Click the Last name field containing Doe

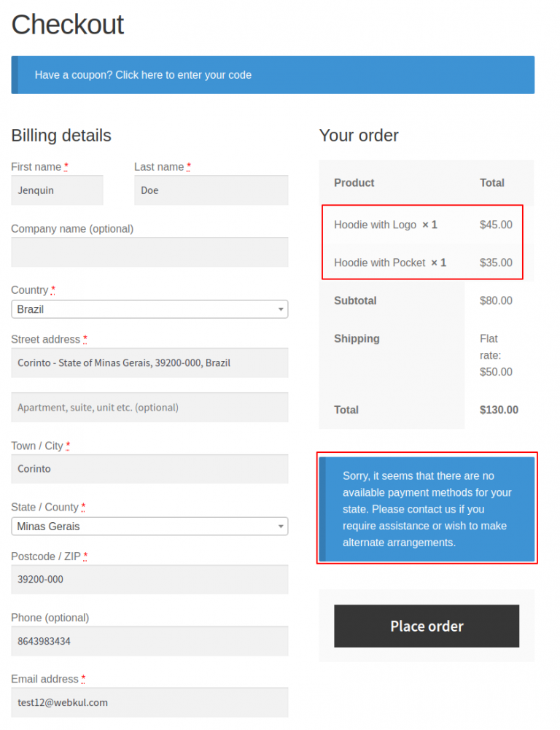point(211,190)
